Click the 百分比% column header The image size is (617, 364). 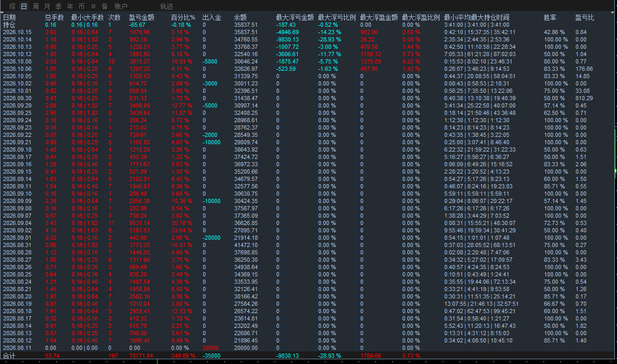click(x=183, y=17)
